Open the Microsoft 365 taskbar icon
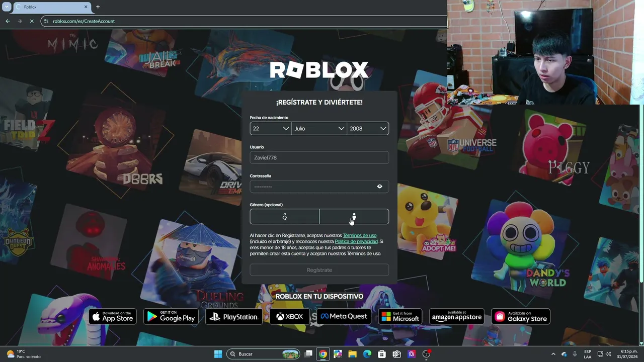The height and width of the screenshot is (362, 644). tap(338, 354)
